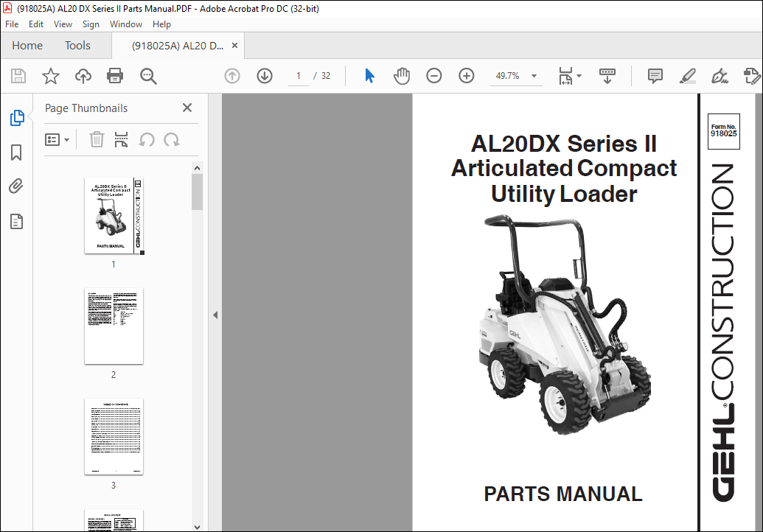Image resolution: width=763 pixels, height=532 pixels.
Task: Add the document to starred favorites
Action: (51, 76)
